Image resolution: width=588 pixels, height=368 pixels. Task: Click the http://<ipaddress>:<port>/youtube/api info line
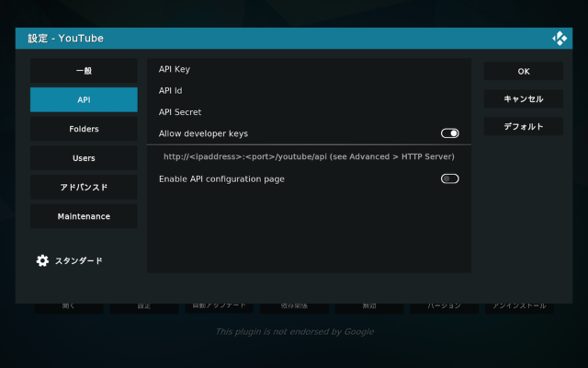(309, 156)
